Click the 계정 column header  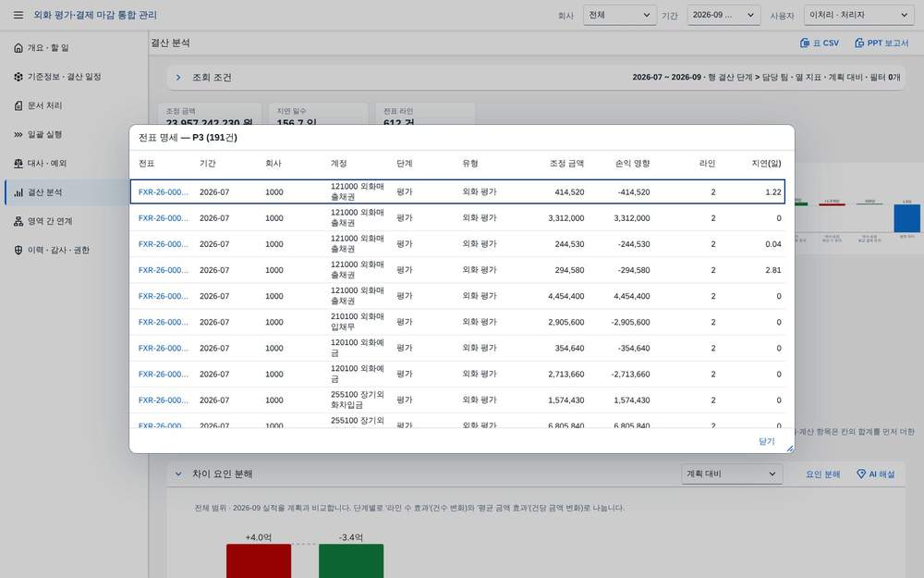click(x=339, y=164)
